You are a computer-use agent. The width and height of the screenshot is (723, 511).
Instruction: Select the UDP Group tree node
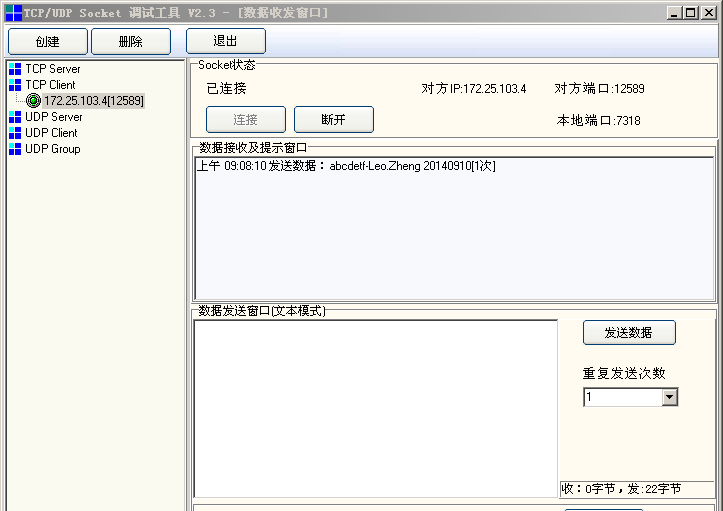click(53, 149)
